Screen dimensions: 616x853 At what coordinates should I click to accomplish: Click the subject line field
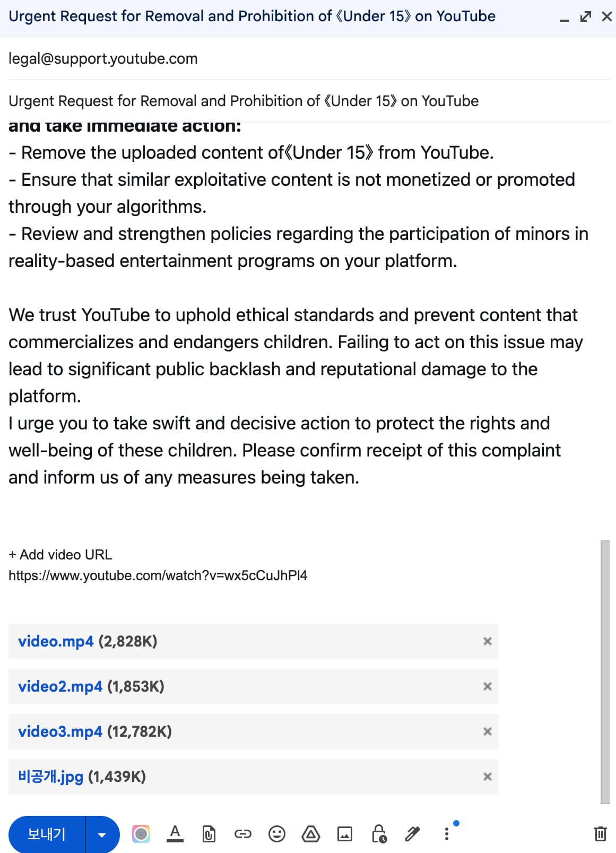coord(243,101)
